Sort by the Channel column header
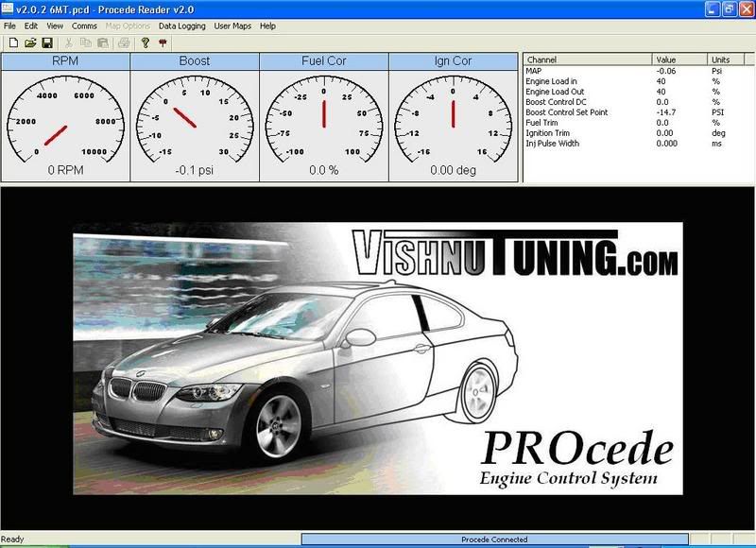Screen dimensions: 756x548 (x=588, y=60)
